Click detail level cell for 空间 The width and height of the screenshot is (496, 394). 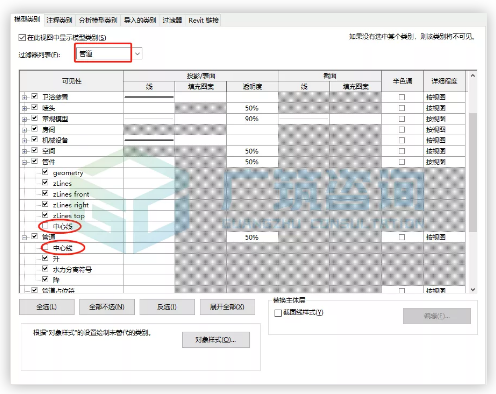click(444, 151)
